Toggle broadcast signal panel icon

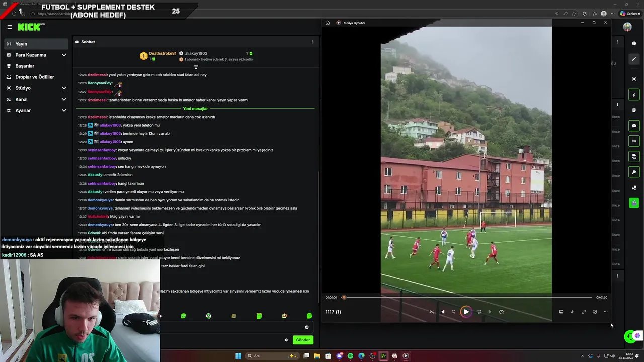tap(634, 141)
